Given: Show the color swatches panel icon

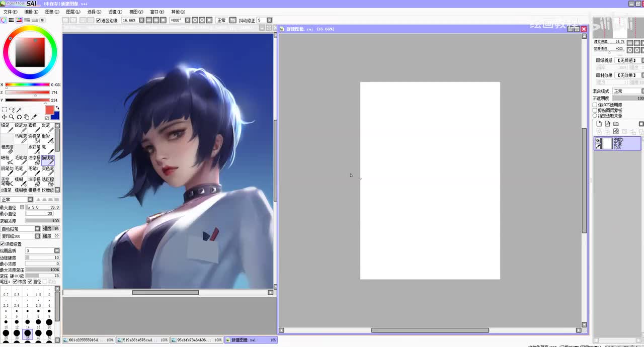Looking at the screenshot, I should [35, 20].
